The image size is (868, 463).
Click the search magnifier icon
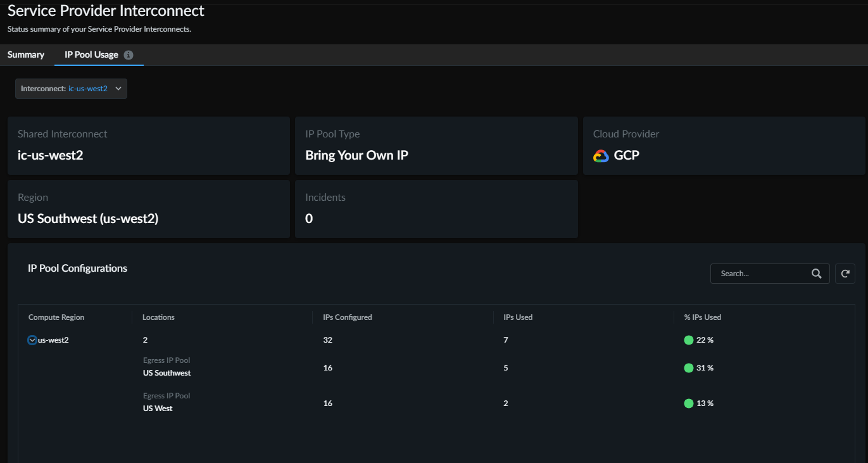click(817, 274)
